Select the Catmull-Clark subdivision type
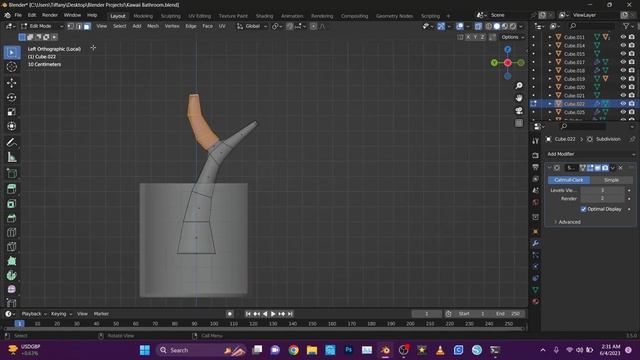Image resolution: width=640 pixels, height=360 pixels. click(569, 180)
